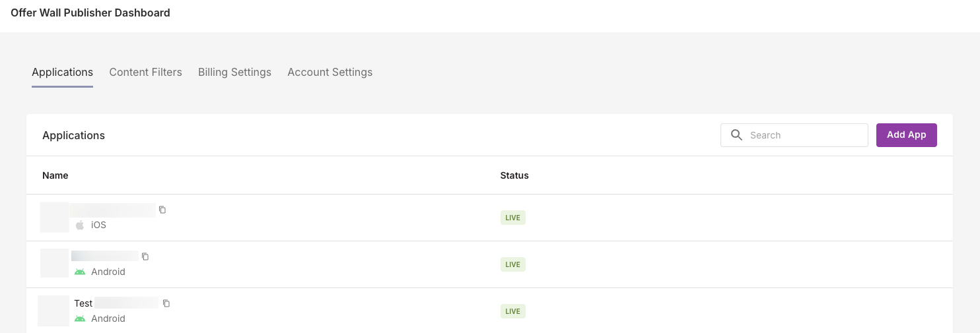The height and width of the screenshot is (333, 980).
Task: Switch to the Content Filters tab
Action: coord(145,72)
